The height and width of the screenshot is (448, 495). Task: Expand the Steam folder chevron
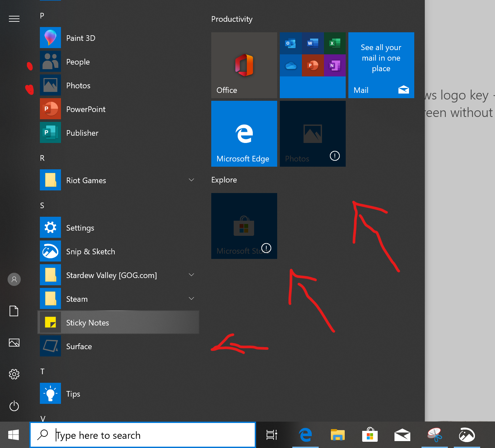click(191, 298)
